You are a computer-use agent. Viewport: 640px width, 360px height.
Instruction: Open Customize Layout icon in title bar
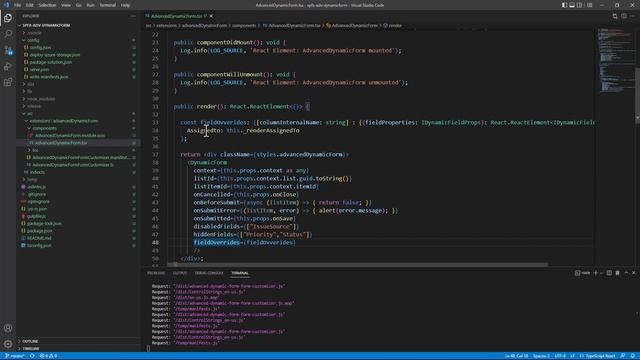589,5
